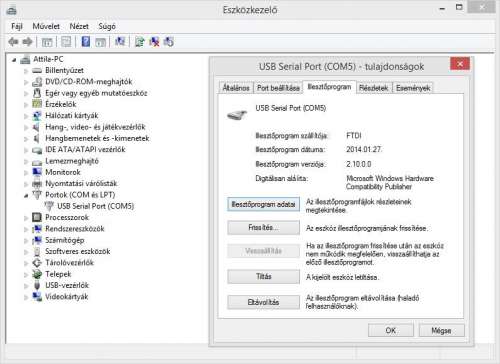The width and height of the screenshot is (500, 364).
Task: Confirm the dialog with OK
Action: pyautogui.click(x=391, y=330)
